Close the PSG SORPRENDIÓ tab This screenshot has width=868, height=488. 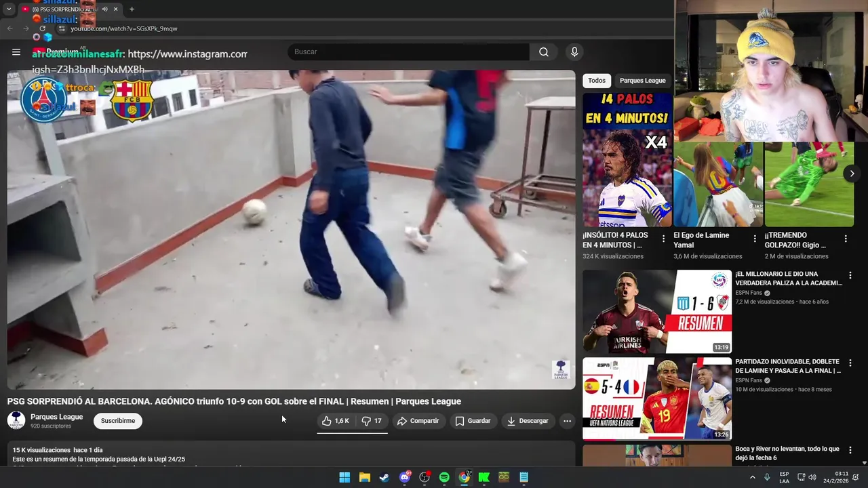[115, 9]
